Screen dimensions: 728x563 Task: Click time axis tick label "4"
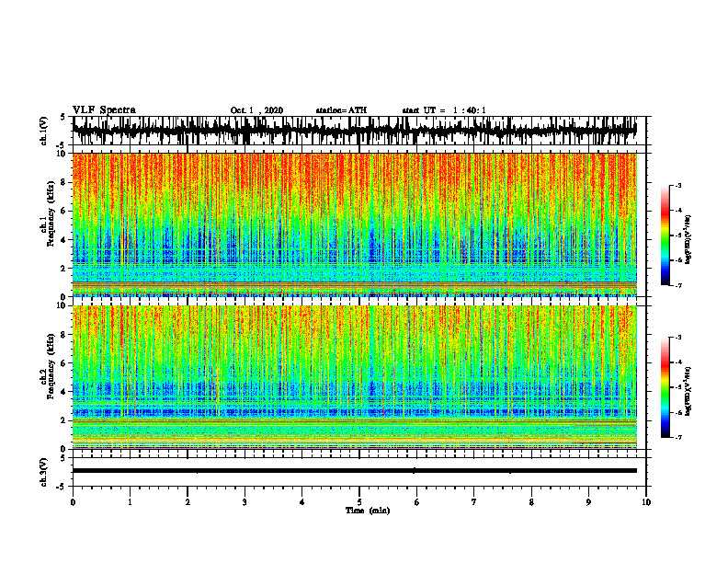pyautogui.click(x=301, y=502)
